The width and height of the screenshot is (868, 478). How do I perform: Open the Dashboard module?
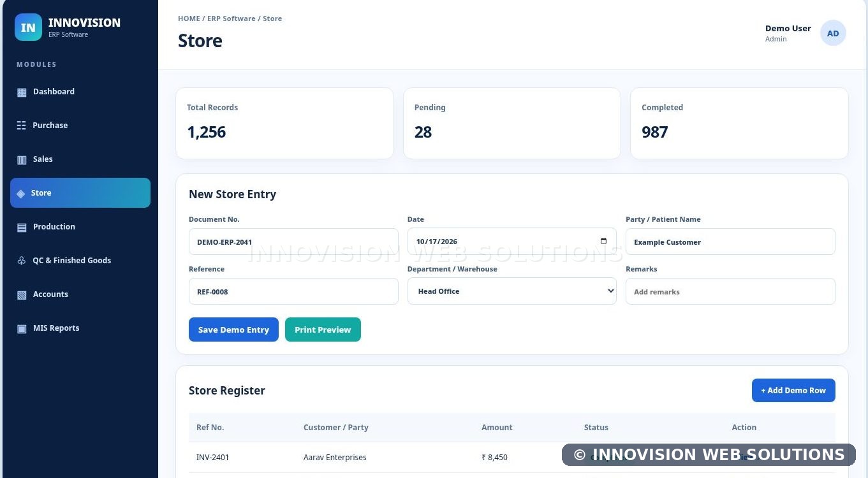80,92
